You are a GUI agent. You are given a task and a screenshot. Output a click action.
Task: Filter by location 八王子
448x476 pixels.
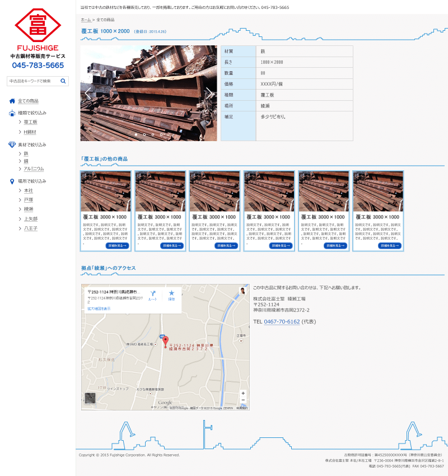[x=31, y=228]
